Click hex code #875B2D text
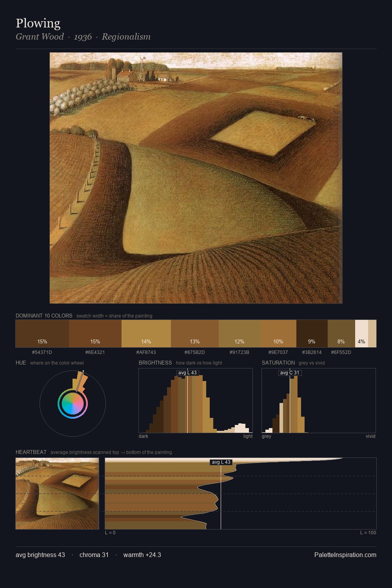The width and height of the screenshot is (392, 588). tap(194, 352)
